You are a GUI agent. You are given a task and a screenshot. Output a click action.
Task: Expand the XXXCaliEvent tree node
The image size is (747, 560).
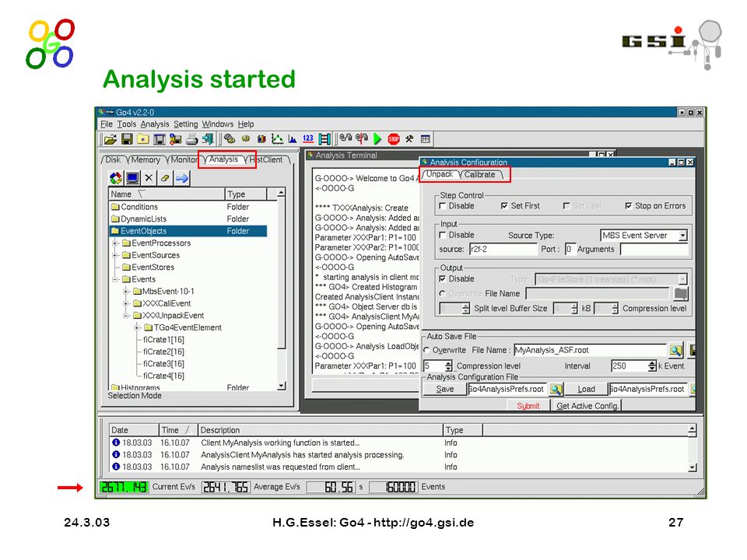[126, 303]
